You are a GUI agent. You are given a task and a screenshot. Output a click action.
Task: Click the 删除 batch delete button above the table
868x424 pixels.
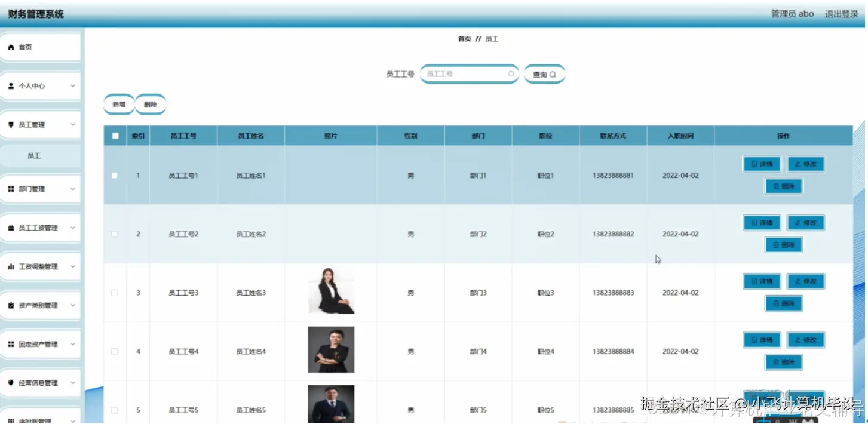(x=151, y=104)
